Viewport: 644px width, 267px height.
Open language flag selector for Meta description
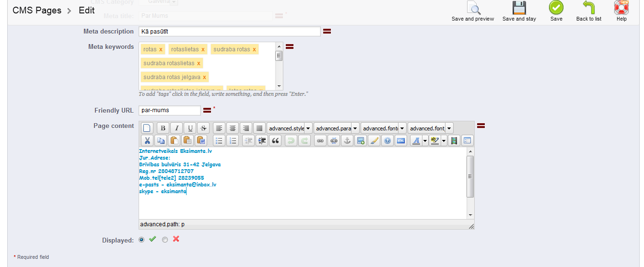pyautogui.click(x=327, y=31)
